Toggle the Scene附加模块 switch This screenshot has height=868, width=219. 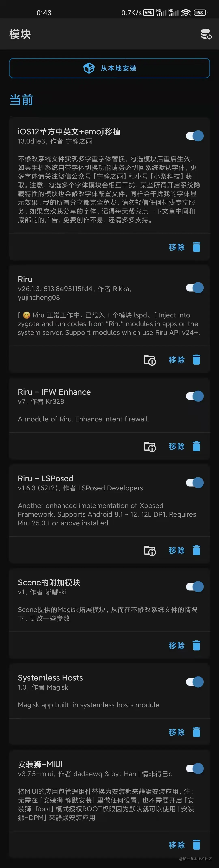(195, 587)
